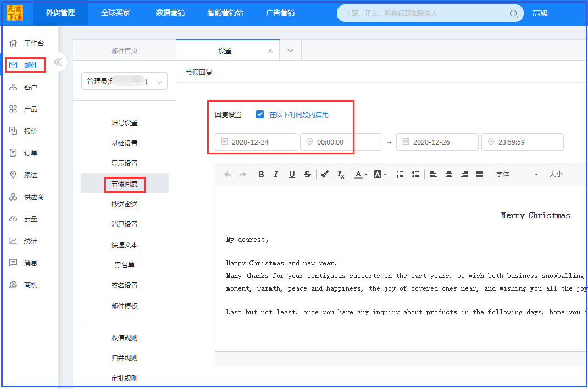Open 云盘 in the sidebar
The width and height of the screenshot is (588, 389).
(x=23, y=219)
